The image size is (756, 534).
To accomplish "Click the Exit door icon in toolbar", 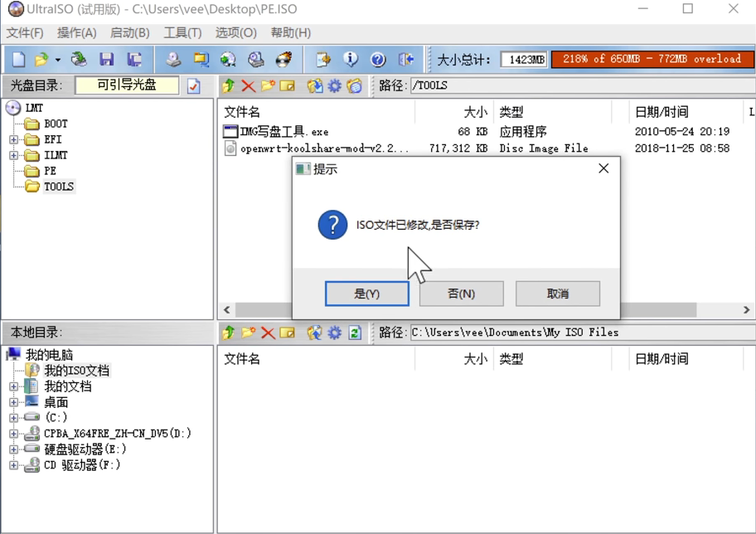I will click(406, 60).
